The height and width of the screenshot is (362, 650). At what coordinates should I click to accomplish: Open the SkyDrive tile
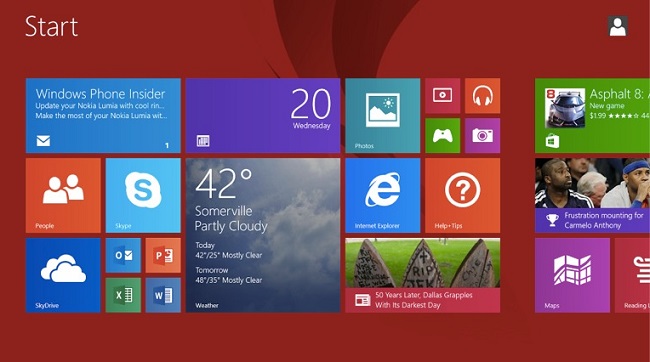click(x=63, y=275)
